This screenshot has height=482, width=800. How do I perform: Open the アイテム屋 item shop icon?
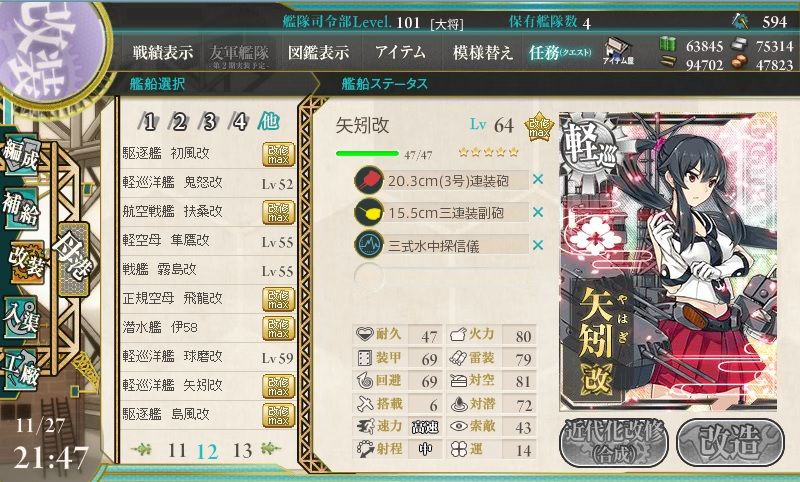coord(618,52)
